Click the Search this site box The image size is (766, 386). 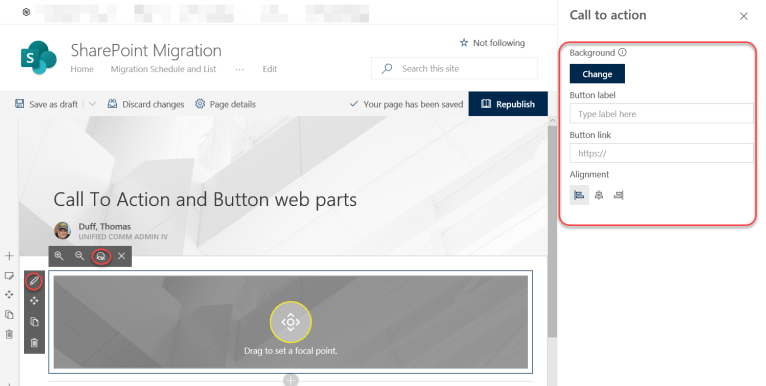[x=454, y=68]
